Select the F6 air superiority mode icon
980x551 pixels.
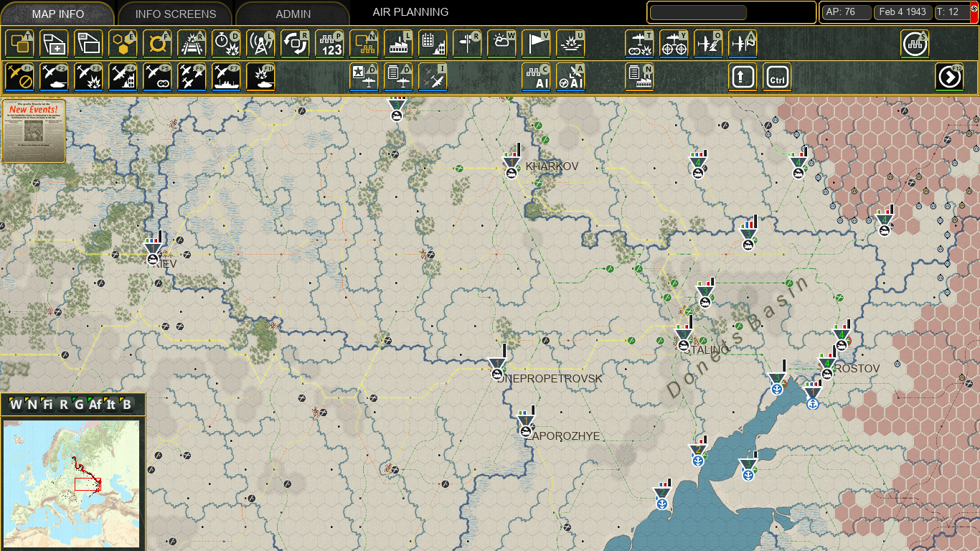coord(192,77)
